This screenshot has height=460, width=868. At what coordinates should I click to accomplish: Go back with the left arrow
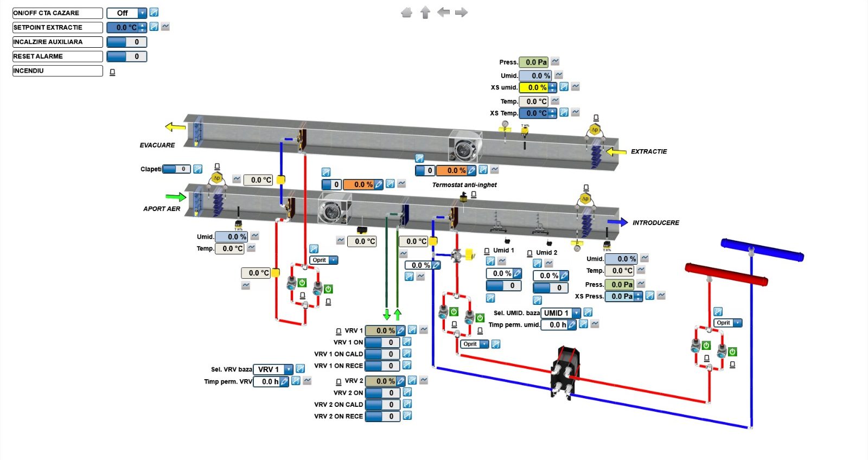443,12
